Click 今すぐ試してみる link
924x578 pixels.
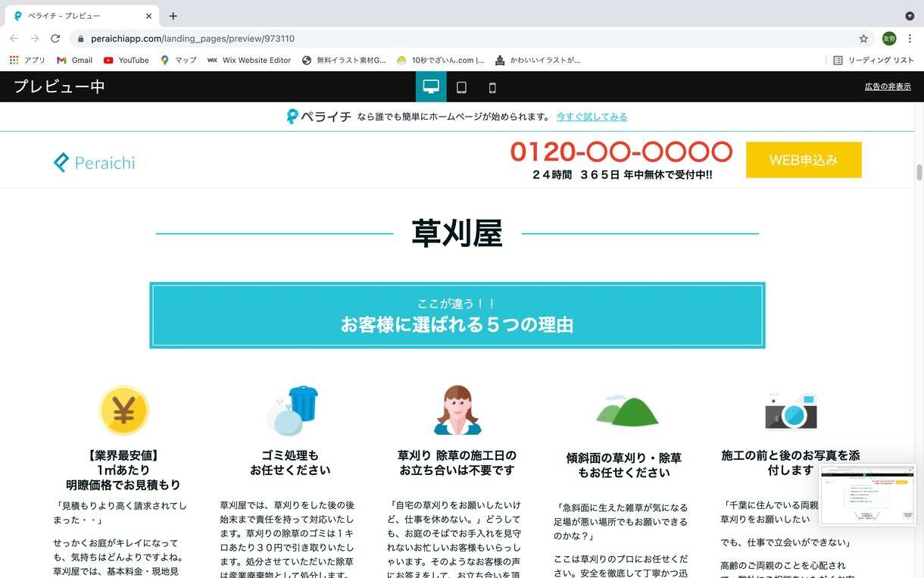[x=592, y=117]
